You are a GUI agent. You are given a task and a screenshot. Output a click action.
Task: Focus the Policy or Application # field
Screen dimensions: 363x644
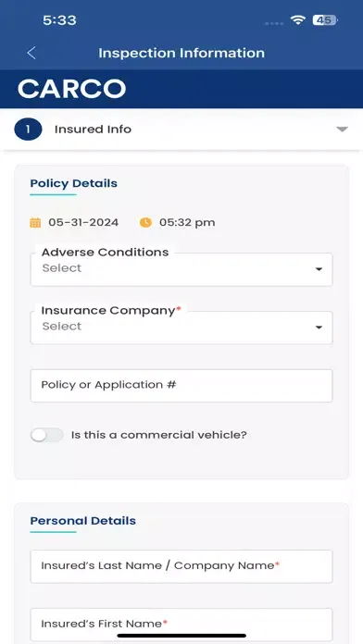click(181, 386)
